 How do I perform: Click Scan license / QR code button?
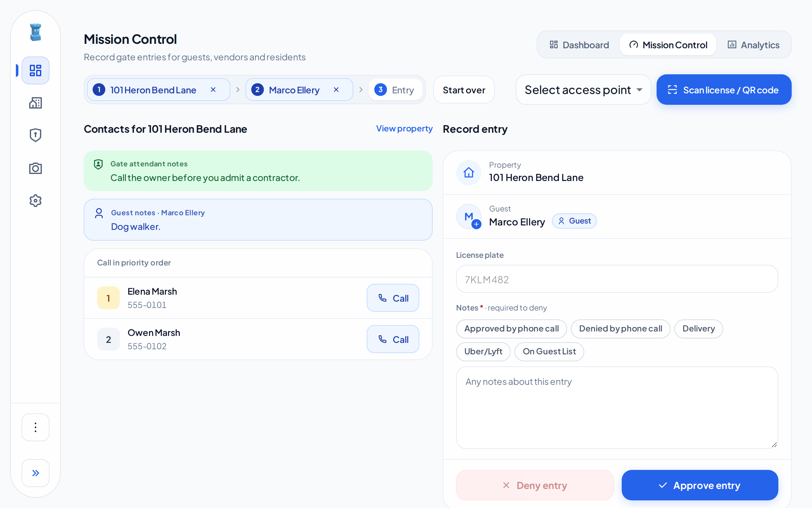[724, 90]
